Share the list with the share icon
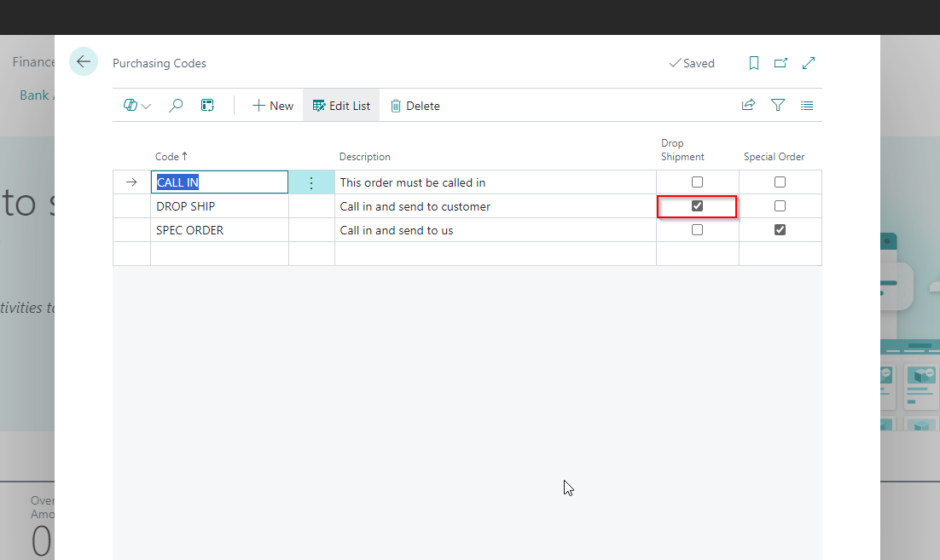940x560 pixels. click(x=748, y=106)
